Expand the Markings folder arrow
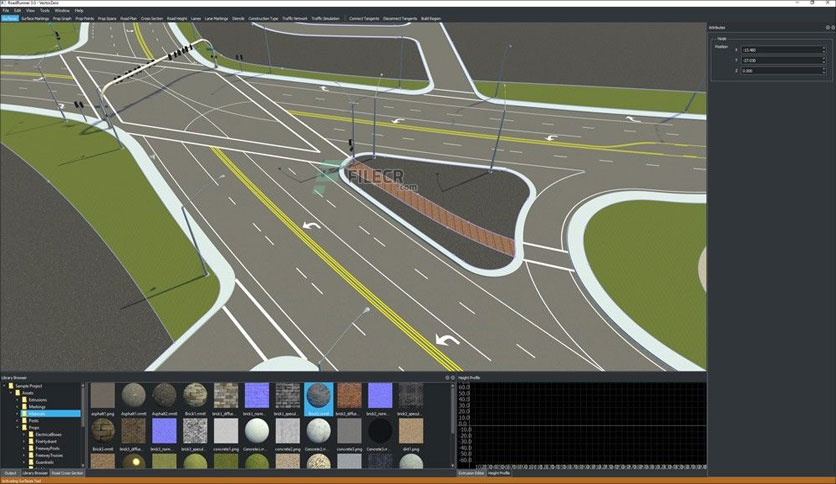This screenshot has height=484, width=836. [18, 407]
